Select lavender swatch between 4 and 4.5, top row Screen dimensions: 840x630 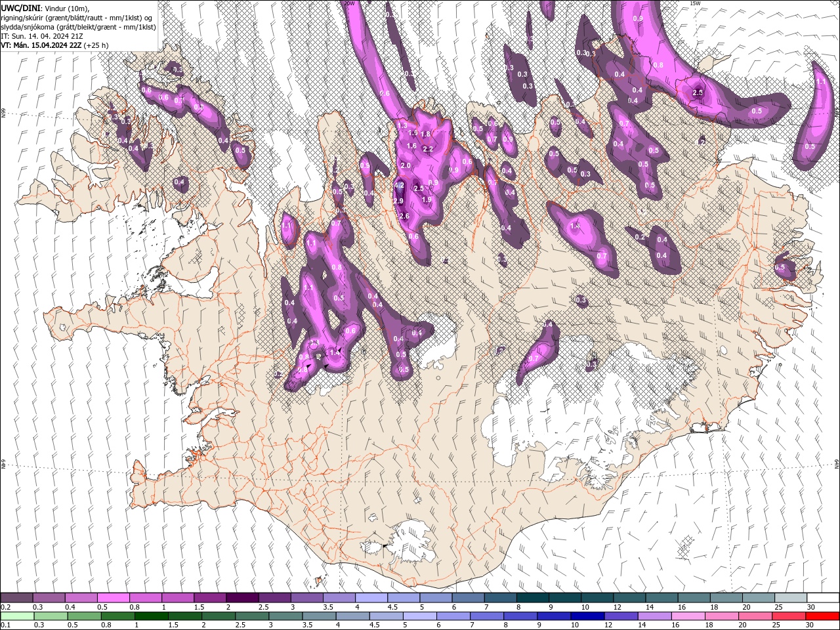(371, 598)
